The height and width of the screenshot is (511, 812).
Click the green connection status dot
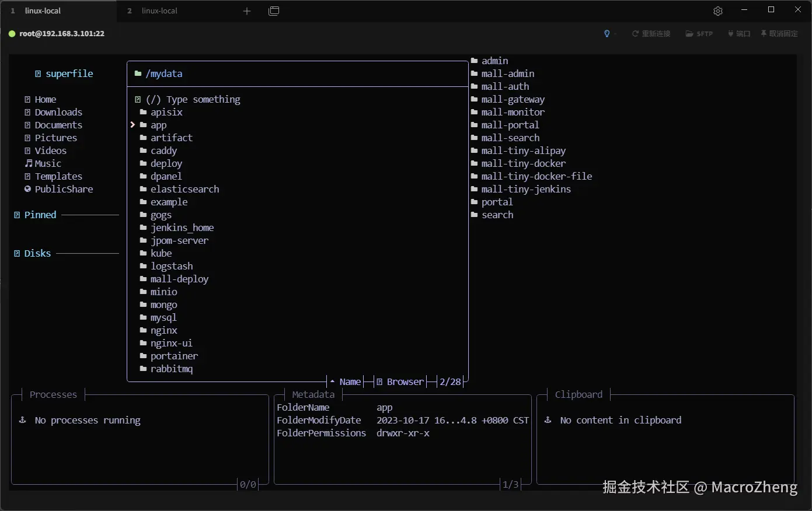pos(12,34)
